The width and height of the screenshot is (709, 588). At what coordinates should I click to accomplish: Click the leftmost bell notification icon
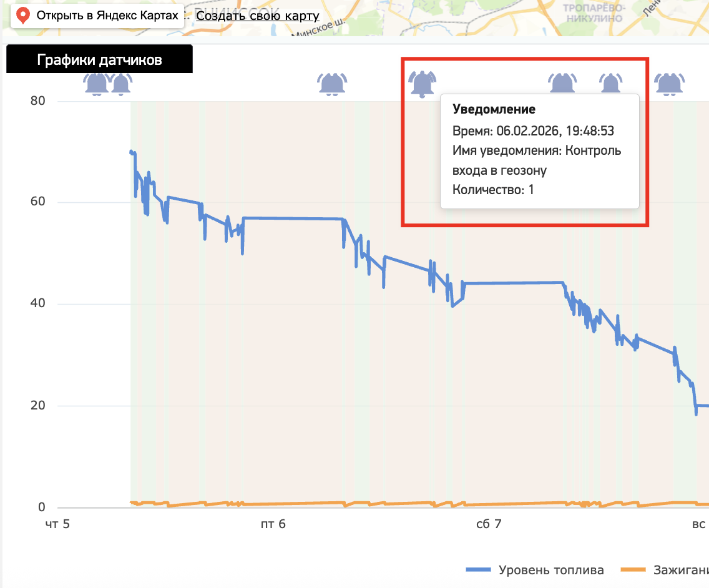coord(96,84)
